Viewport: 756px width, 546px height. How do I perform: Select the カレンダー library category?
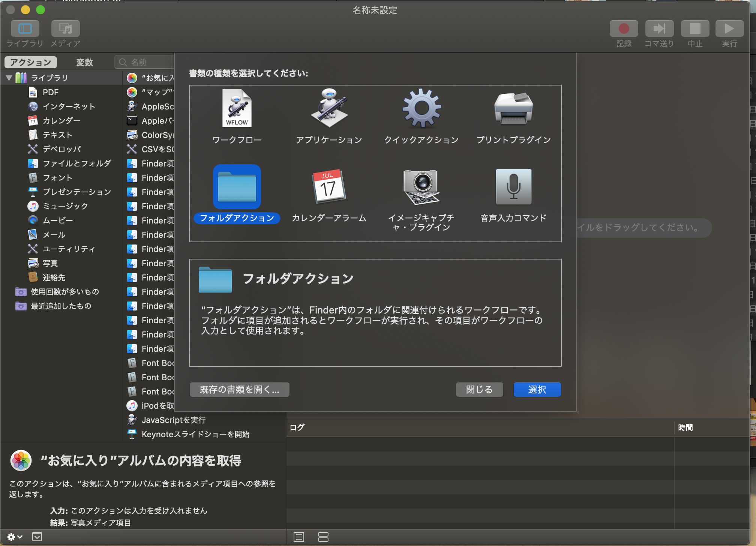(61, 121)
